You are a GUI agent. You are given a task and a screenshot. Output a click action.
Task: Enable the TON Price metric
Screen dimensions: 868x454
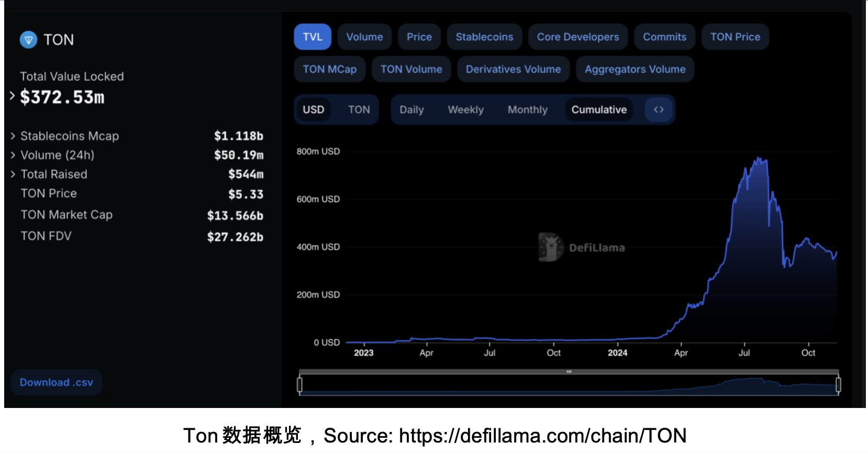735,37
